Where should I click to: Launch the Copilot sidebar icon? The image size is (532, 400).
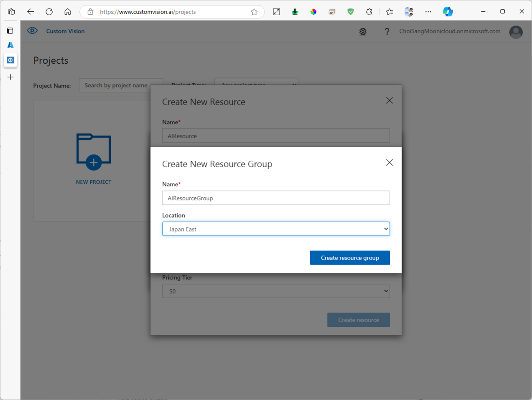point(448,12)
